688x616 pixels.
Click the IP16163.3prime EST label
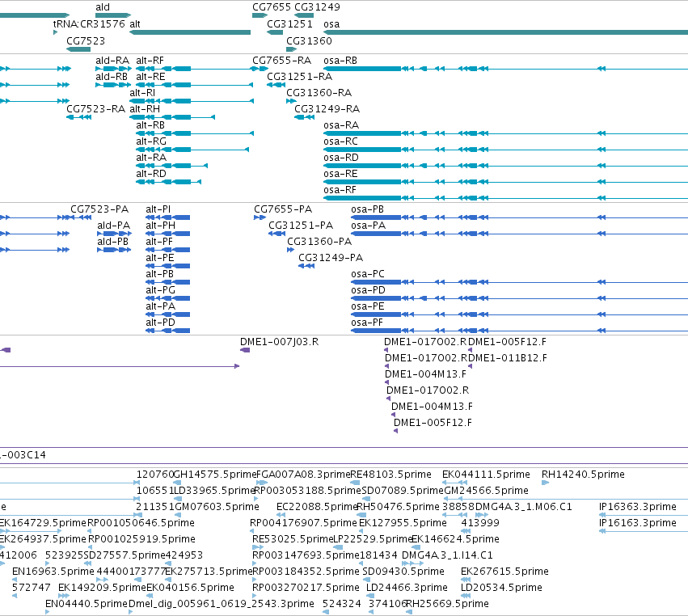click(x=638, y=523)
